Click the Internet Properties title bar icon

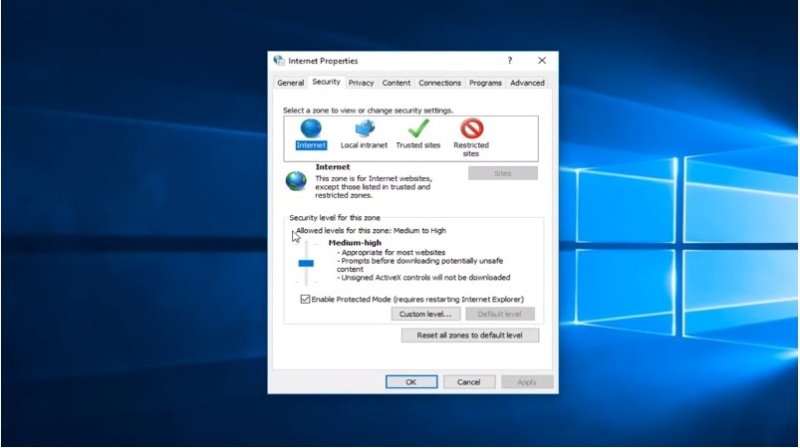click(279, 61)
